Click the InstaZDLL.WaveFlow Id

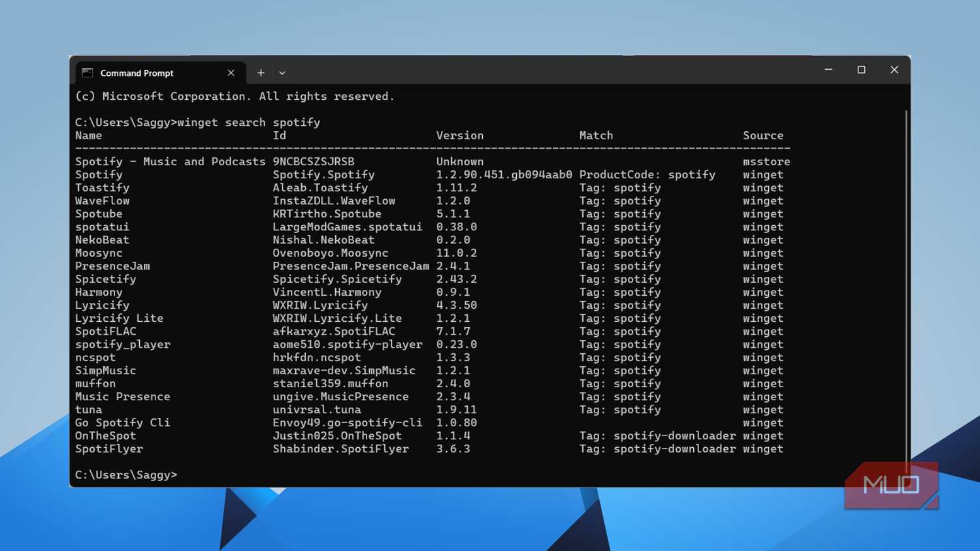(x=334, y=200)
